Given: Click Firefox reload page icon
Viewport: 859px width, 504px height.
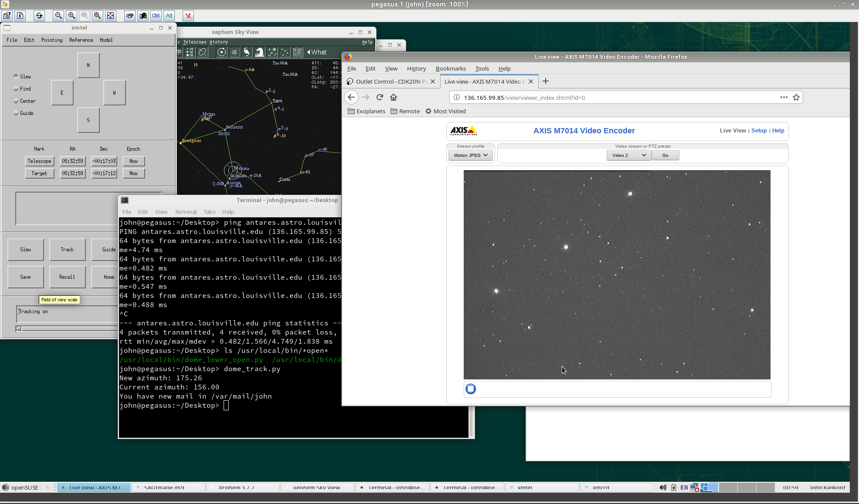Looking at the screenshot, I should pos(380,97).
